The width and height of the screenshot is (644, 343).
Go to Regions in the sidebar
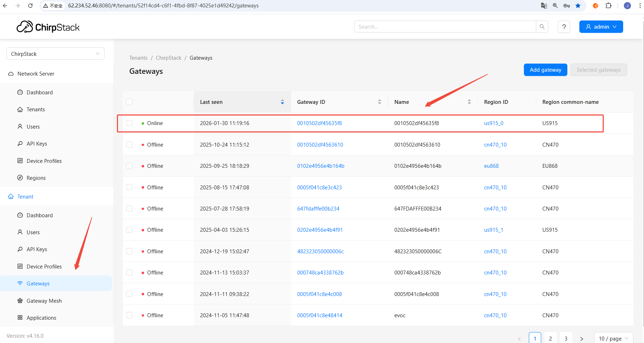point(36,178)
